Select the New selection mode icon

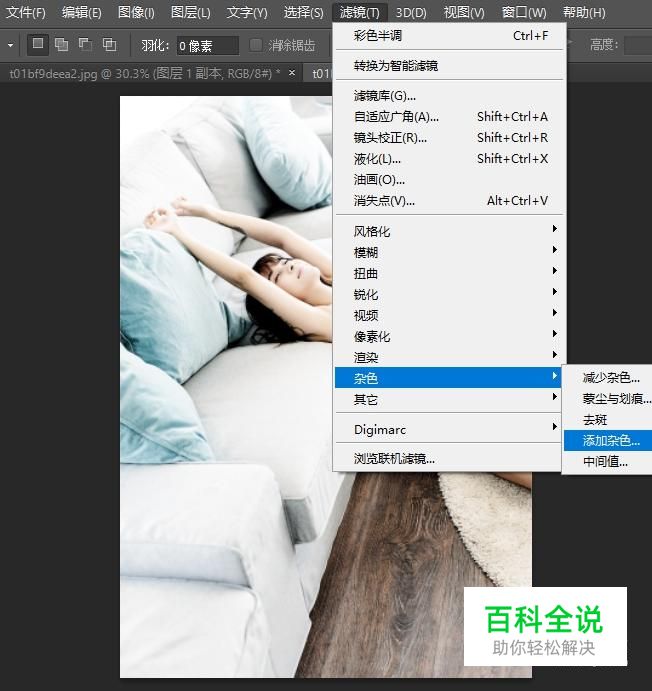point(37,45)
